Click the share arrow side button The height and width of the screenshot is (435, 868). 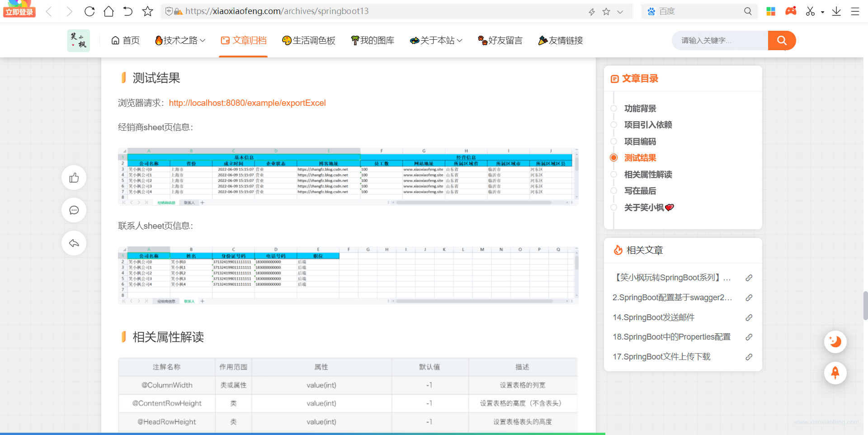point(74,243)
